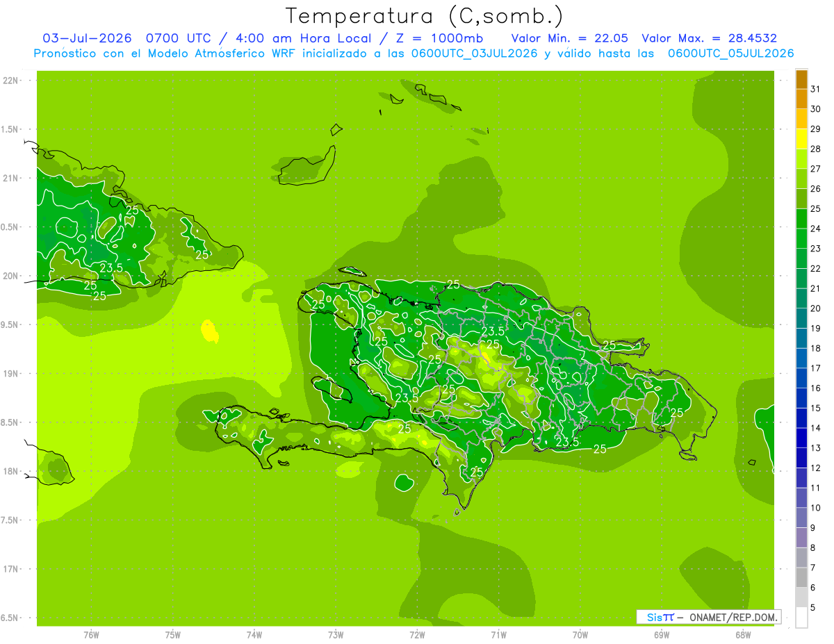Click the Valor Max. = 28.4532 readout
Image resolution: width=834 pixels, height=644 pixels.
710,38
